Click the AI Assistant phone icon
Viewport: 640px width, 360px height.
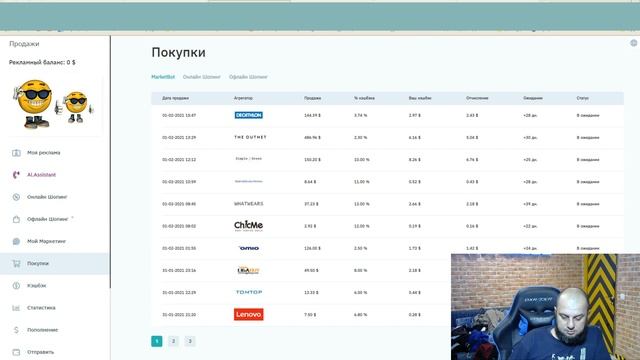(16, 175)
